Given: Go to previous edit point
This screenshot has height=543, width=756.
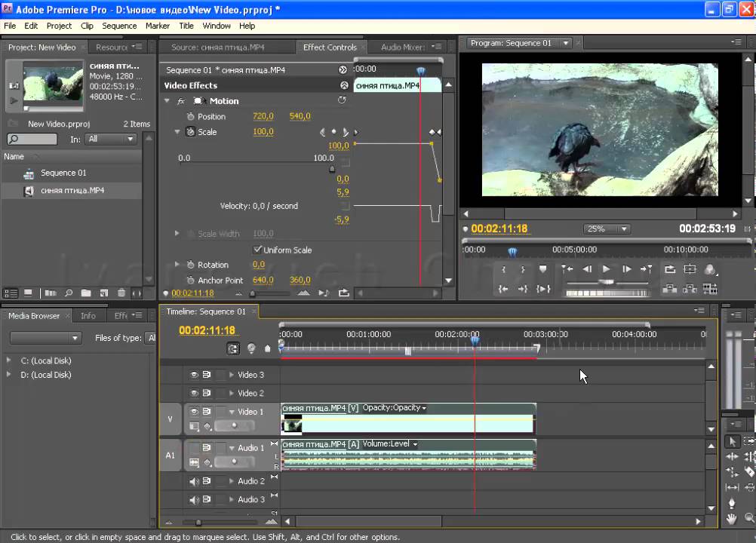Looking at the screenshot, I should point(567,269).
